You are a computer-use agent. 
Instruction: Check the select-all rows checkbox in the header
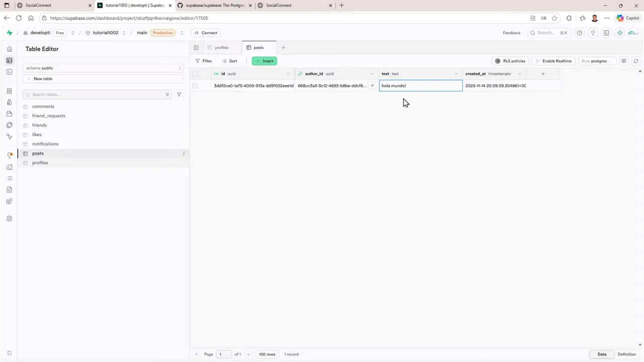(195, 73)
